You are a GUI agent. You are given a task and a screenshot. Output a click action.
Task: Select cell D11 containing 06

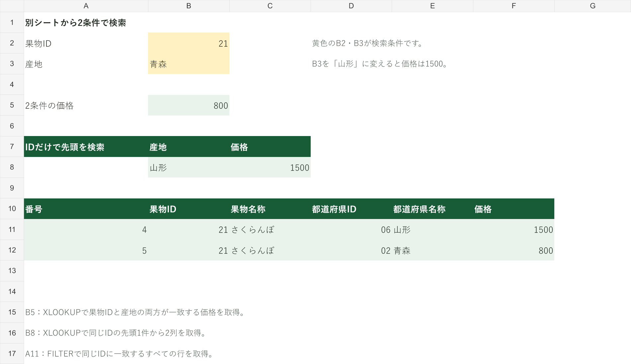pos(351,230)
